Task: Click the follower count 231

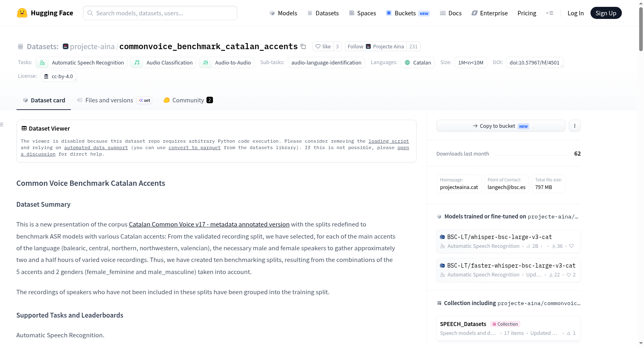Action: [x=413, y=47]
